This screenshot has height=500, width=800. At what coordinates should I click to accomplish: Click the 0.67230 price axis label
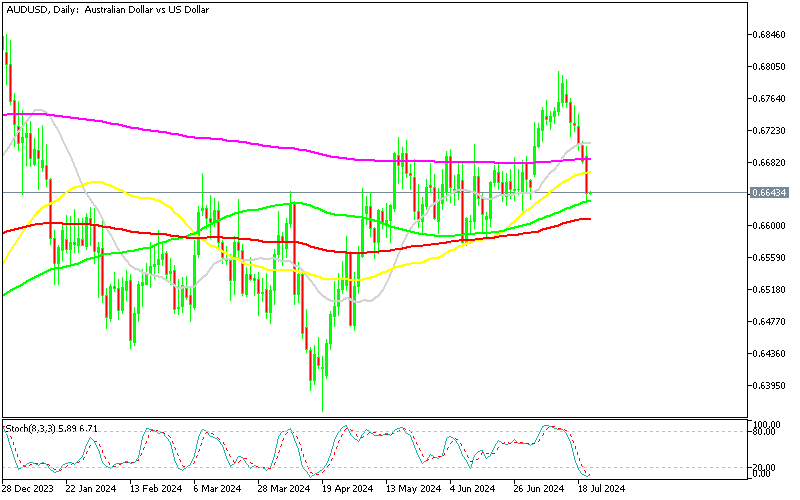(x=769, y=131)
